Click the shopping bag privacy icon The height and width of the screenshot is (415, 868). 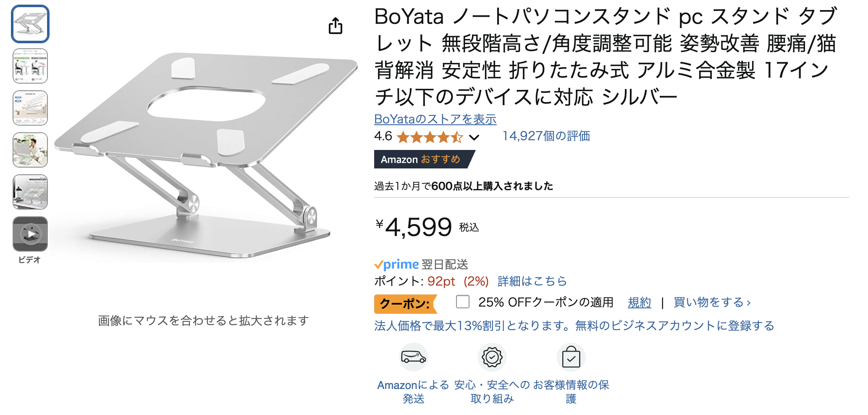tap(571, 357)
